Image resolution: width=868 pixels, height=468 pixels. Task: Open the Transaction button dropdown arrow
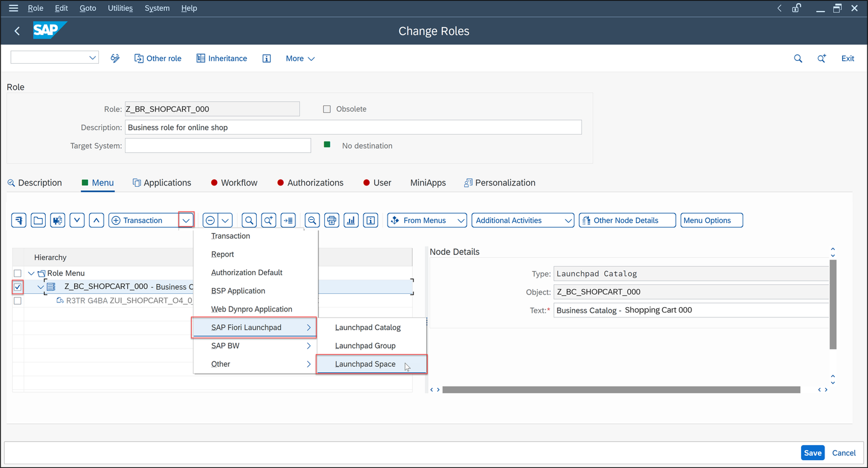(186, 220)
